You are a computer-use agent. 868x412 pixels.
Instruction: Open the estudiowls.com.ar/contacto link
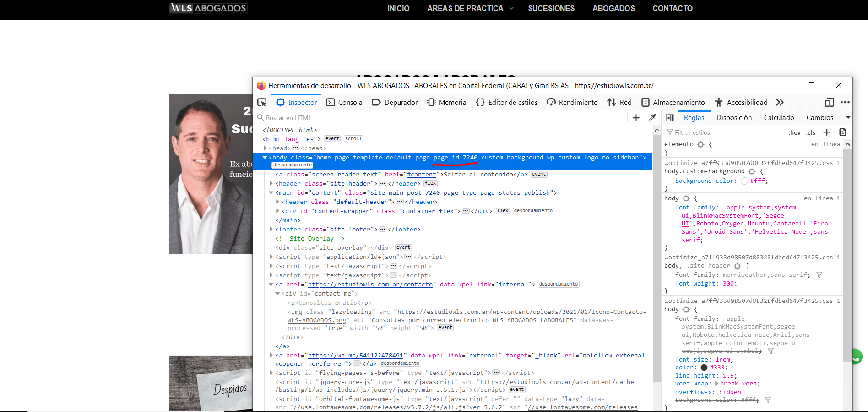pos(370,285)
